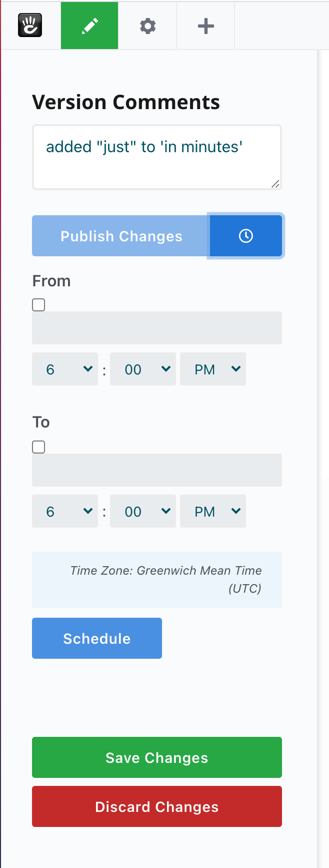Image resolution: width=329 pixels, height=868 pixels.
Task: Click inside the Version Comments text box
Action: [x=156, y=155]
